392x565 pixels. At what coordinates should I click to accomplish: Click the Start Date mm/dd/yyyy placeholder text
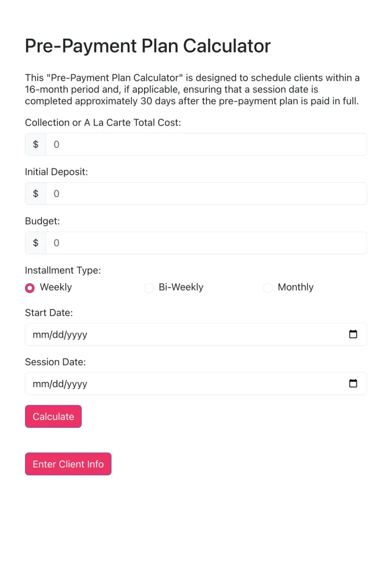[x=60, y=335]
